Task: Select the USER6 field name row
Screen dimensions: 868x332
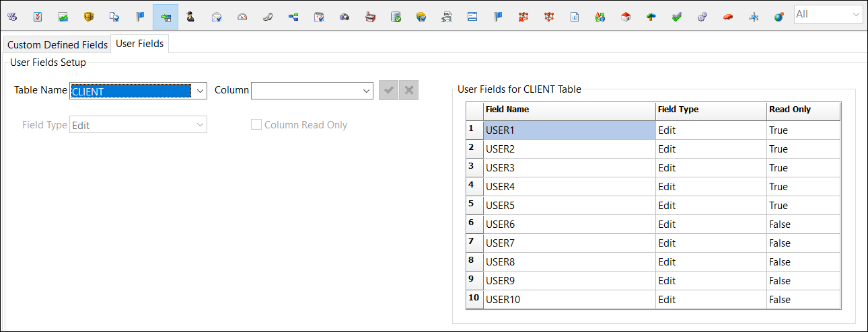Action: pos(569,224)
